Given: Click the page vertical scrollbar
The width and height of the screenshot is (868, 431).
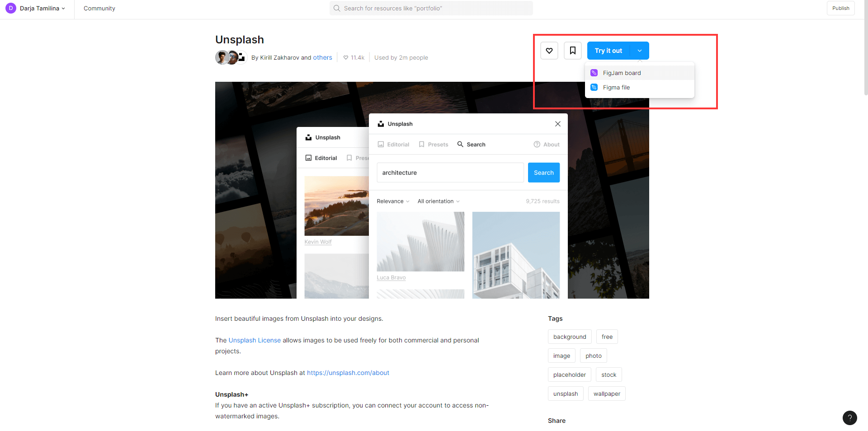Looking at the screenshot, I should point(866,47).
